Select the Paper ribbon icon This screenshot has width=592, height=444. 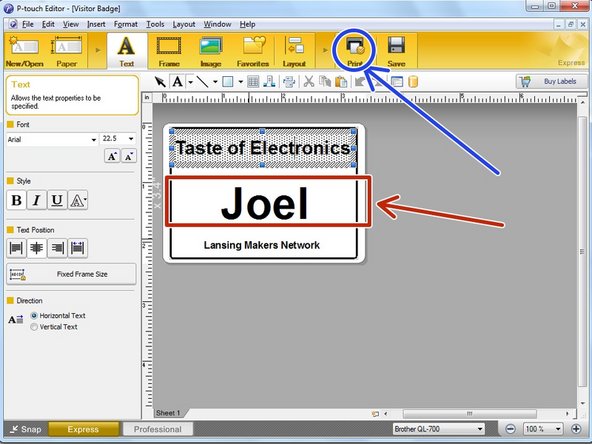click(66, 51)
